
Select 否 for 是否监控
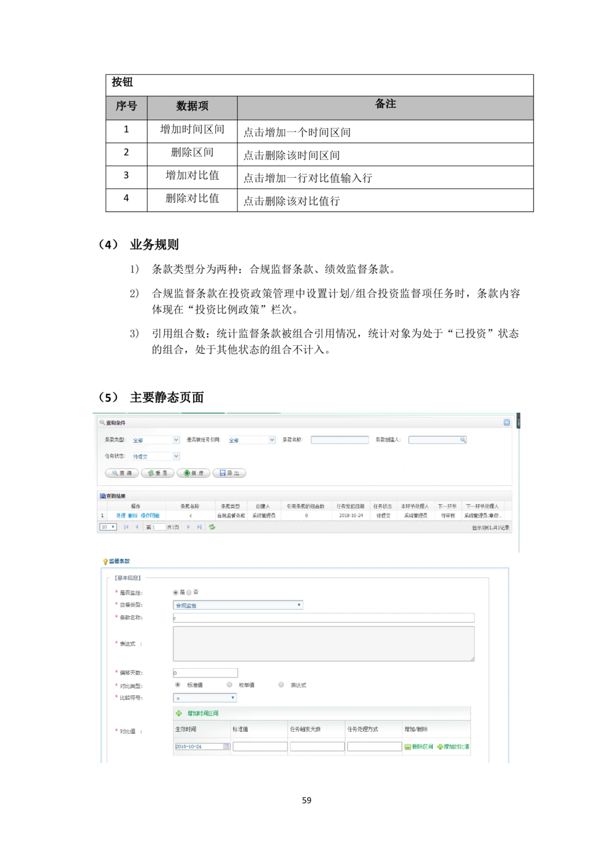point(189,593)
